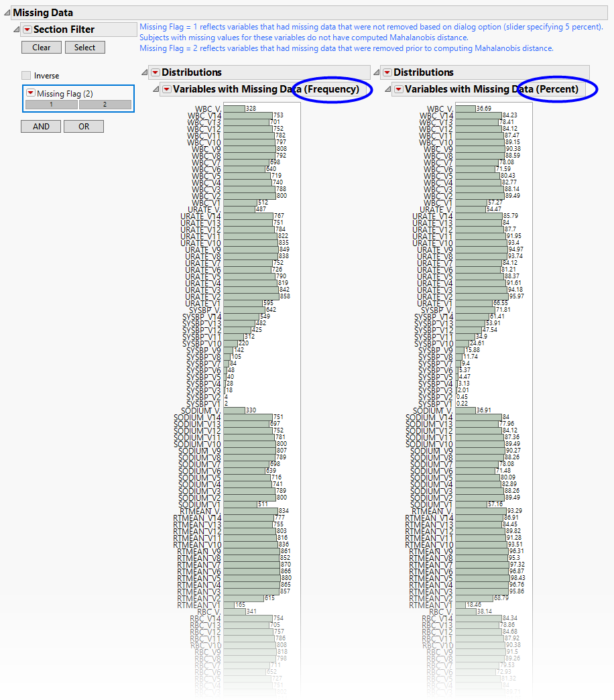Image resolution: width=614 pixels, height=700 pixels.
Task: Select RTMEAN_V5 frequency bar labeled 880
Action: (252, 578)
